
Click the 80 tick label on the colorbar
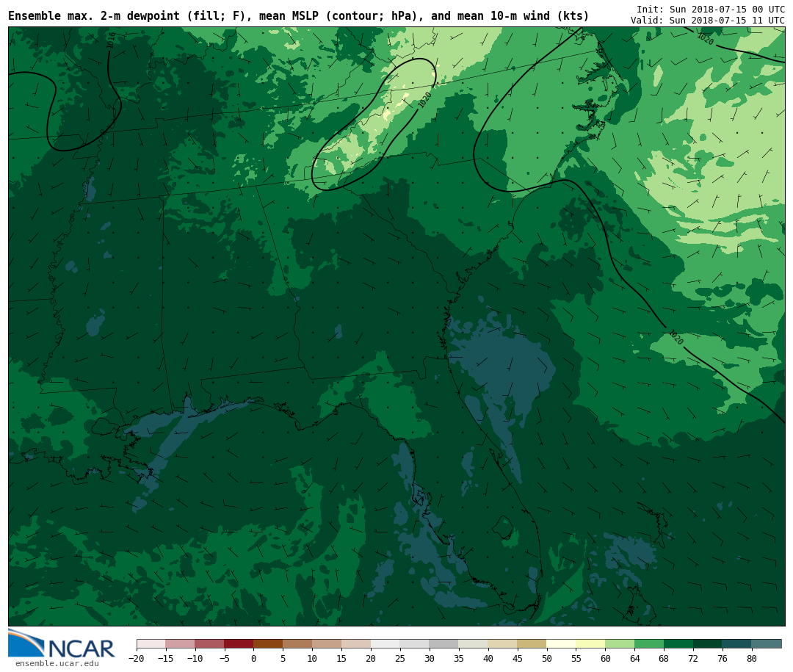click(x=751, y=659)
